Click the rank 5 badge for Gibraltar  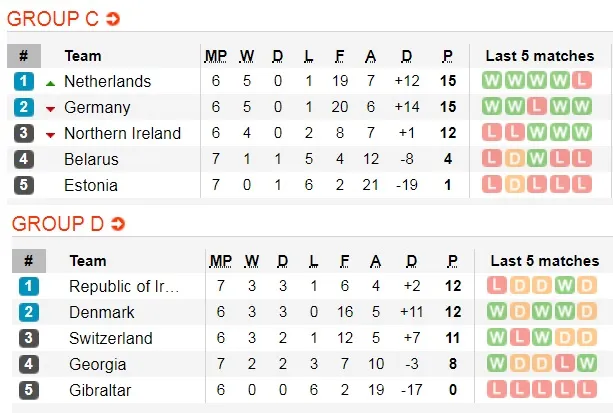(x=27, y=391)
